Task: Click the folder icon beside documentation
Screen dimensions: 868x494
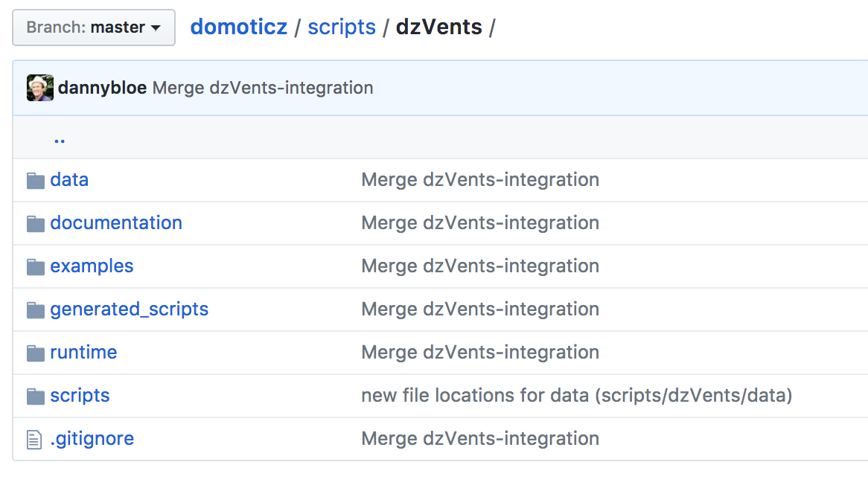Action: tap(35, 224)
